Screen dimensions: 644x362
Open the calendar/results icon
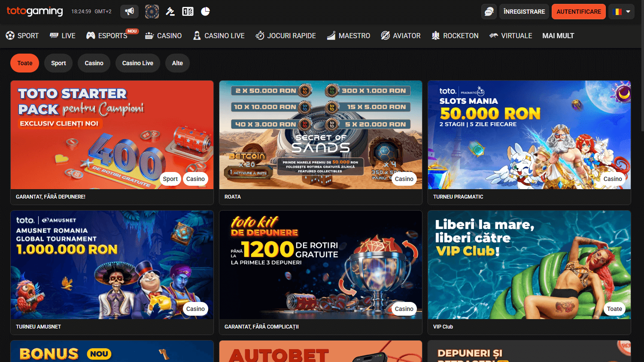pos(187,12)
